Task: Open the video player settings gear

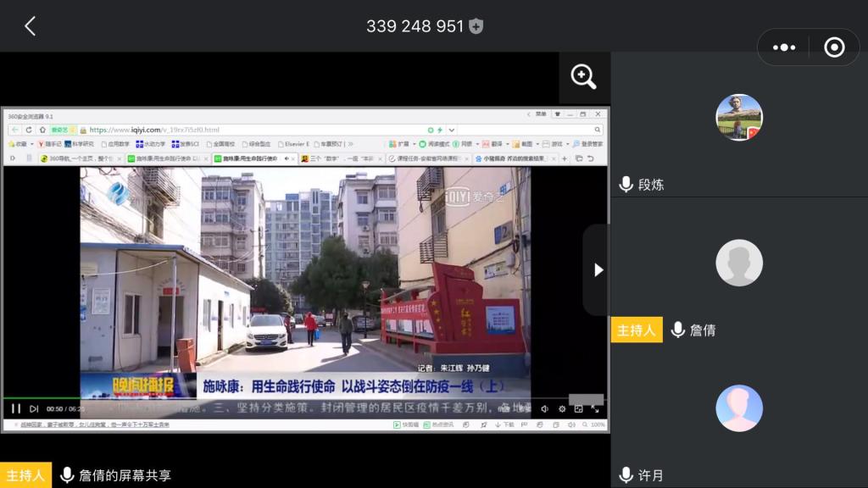Action: point(561,408)
